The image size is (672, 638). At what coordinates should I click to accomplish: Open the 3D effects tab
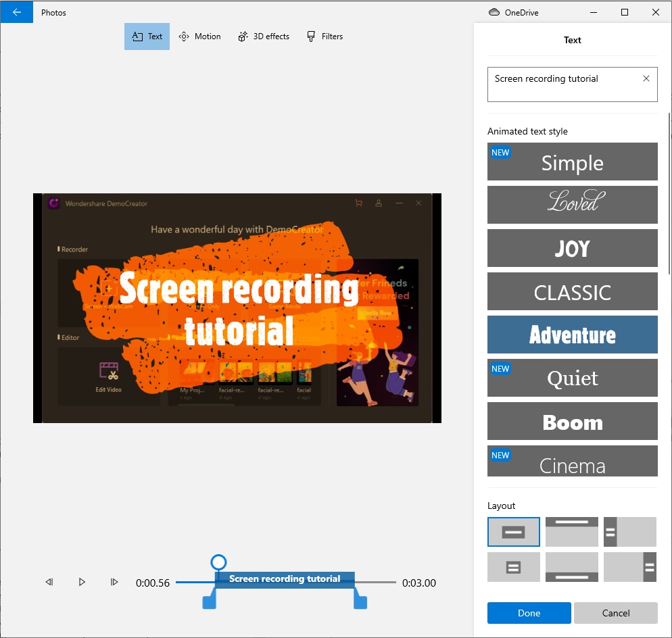[x=264, y=36]
